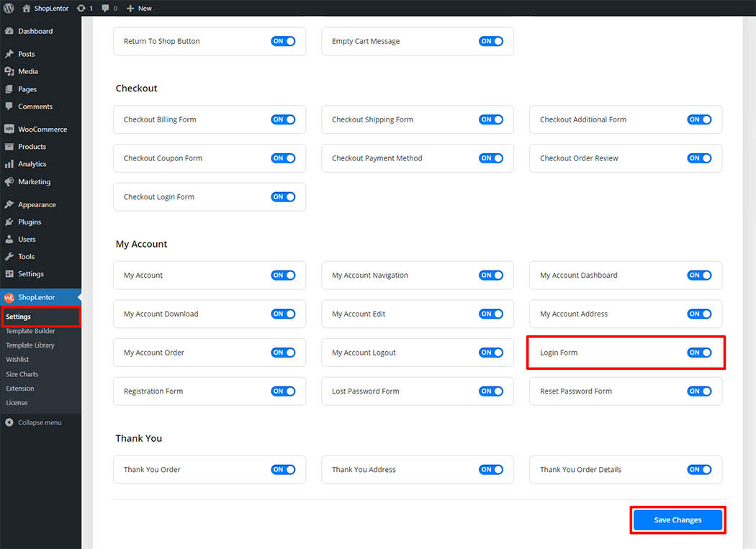Open the Wishlist submenu link

pos(17,359)
